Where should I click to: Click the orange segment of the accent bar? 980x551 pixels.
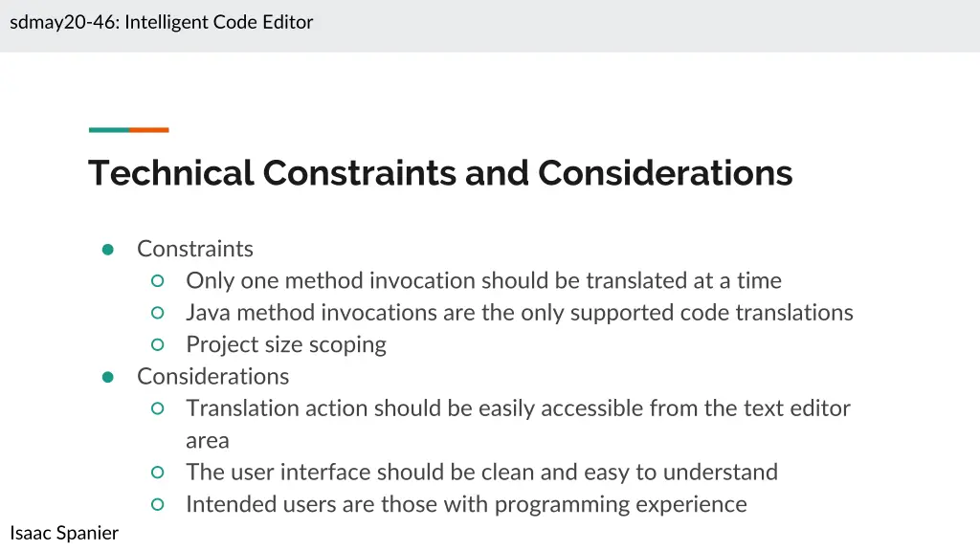point(149,130)
